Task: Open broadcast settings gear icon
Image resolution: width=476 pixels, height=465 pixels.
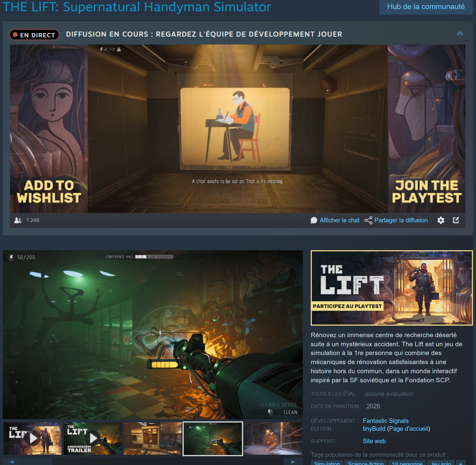Action: pyautogui.click(x=441, y=220)
